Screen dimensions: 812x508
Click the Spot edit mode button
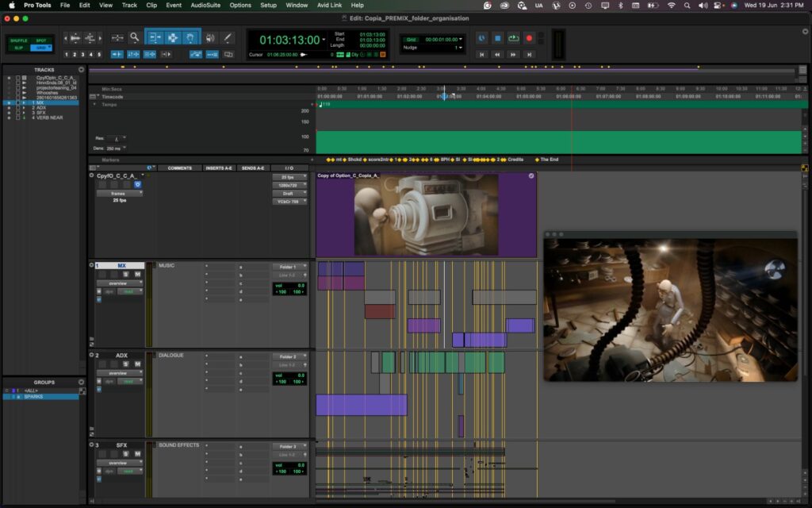[x=40, y=40]
